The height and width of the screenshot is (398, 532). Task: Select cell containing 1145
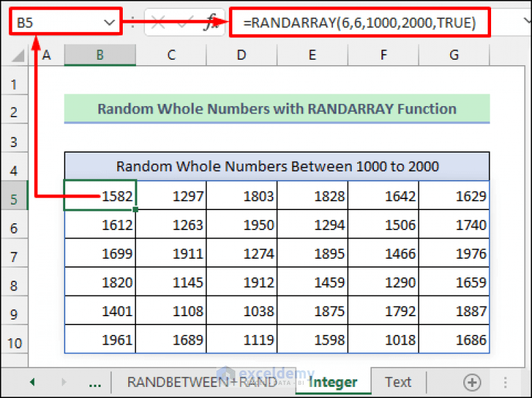(171, 282)
